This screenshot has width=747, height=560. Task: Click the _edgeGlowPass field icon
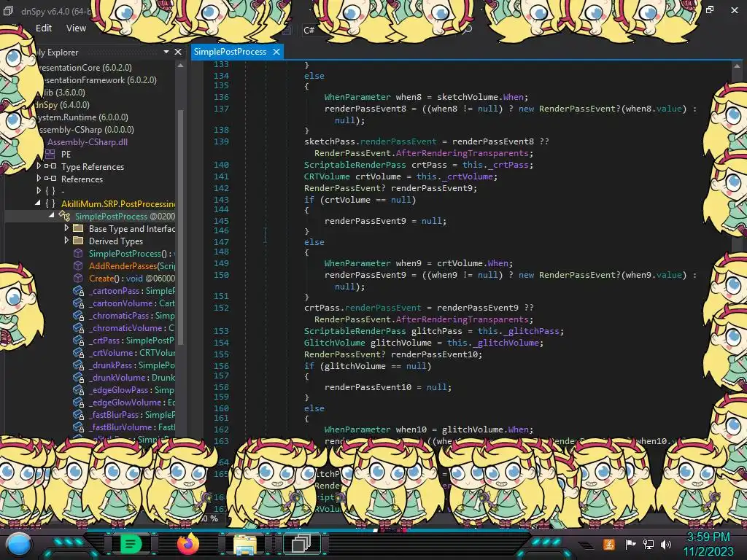pyautogui.click(x=78, y=390)
